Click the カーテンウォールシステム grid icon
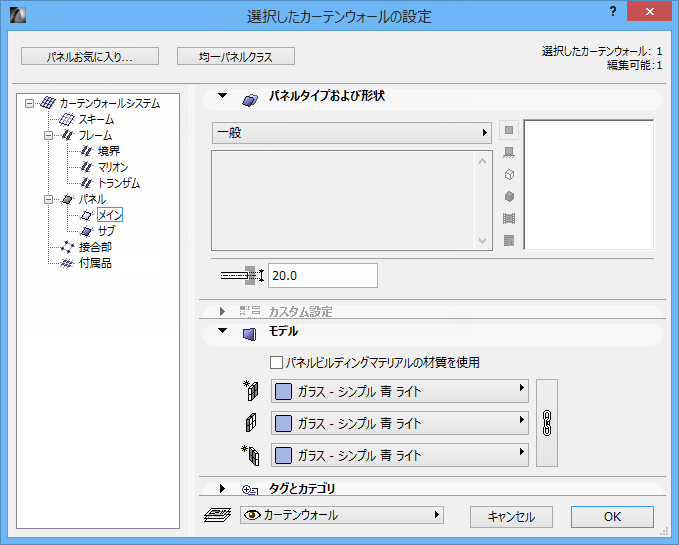This screenshot has width=679, height=545. (48, 103)
